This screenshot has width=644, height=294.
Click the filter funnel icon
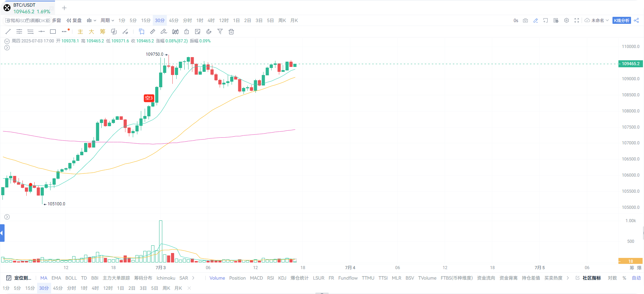click(220, 32)
